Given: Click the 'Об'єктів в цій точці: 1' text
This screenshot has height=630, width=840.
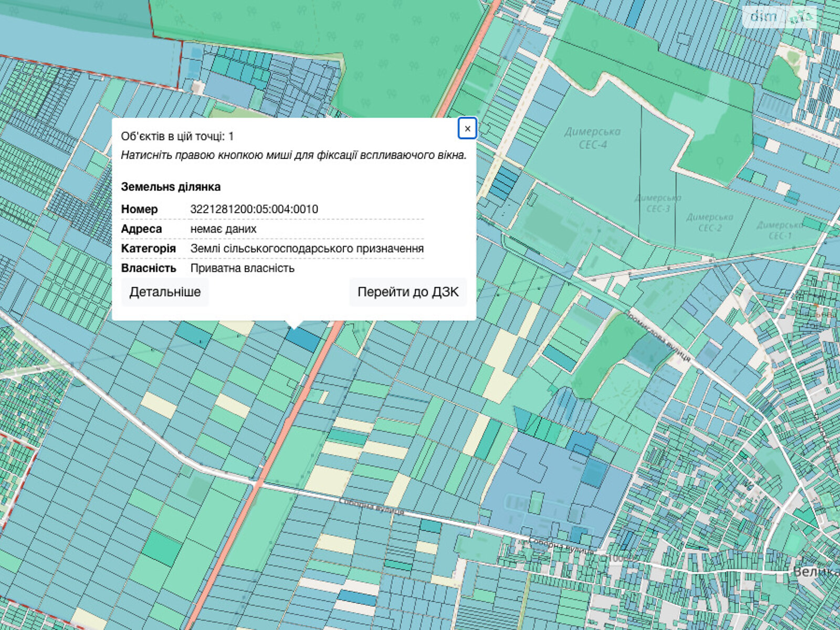Looking at the screenshot, I should 177,136.
